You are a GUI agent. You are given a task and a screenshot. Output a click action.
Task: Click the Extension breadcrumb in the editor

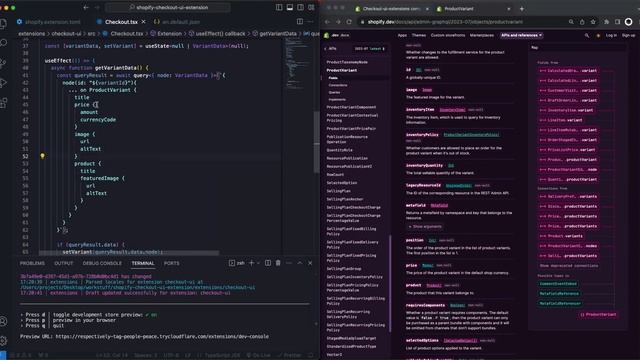tap(166, 33)
